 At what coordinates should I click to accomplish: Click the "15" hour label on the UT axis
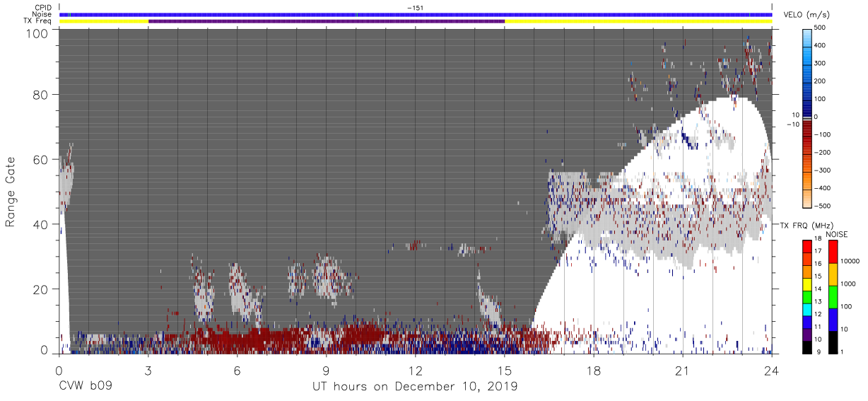(505, 370)
